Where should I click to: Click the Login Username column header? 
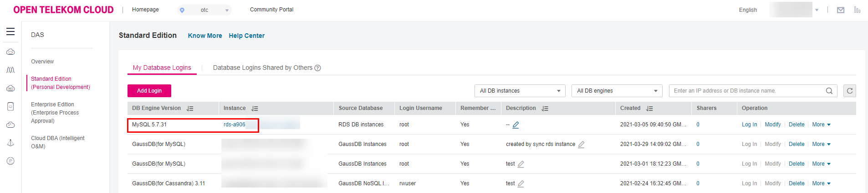[x=421, y=108]
